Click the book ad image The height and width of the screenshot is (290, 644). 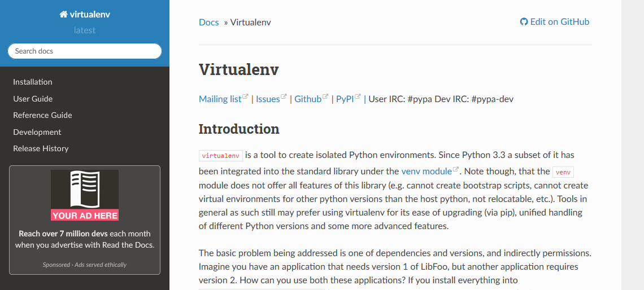(85, 189)
